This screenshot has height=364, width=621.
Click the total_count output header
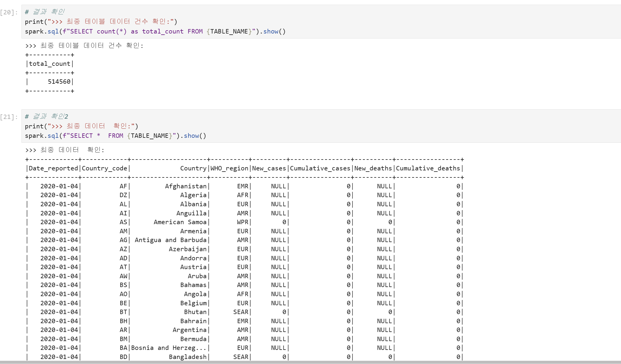[49, 64]
